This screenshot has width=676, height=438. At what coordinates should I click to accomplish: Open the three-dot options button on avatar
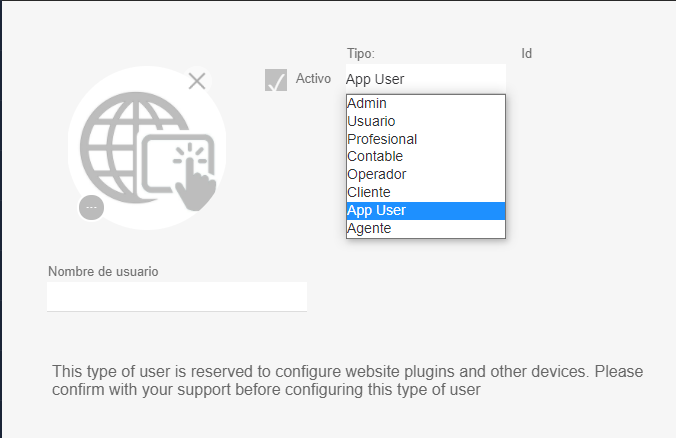[x=91, y=207]
